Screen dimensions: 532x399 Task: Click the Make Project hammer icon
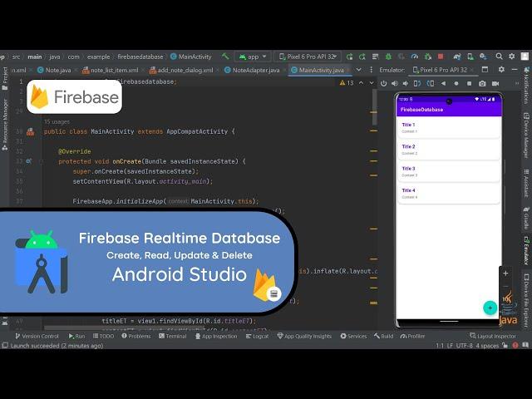coord(225,57)
